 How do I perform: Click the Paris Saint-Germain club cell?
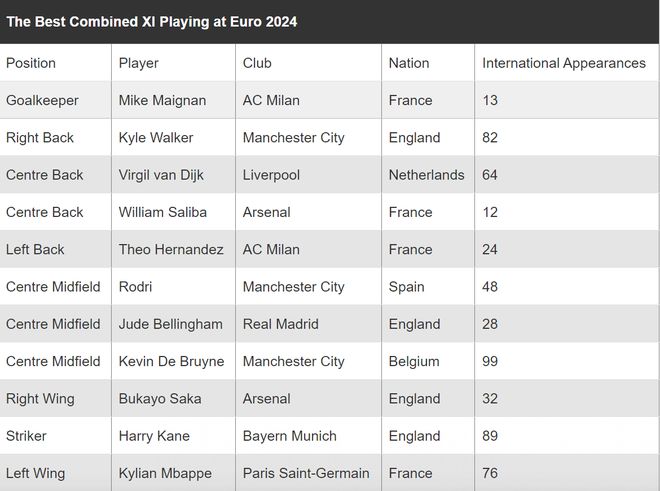tap(306, 473)
